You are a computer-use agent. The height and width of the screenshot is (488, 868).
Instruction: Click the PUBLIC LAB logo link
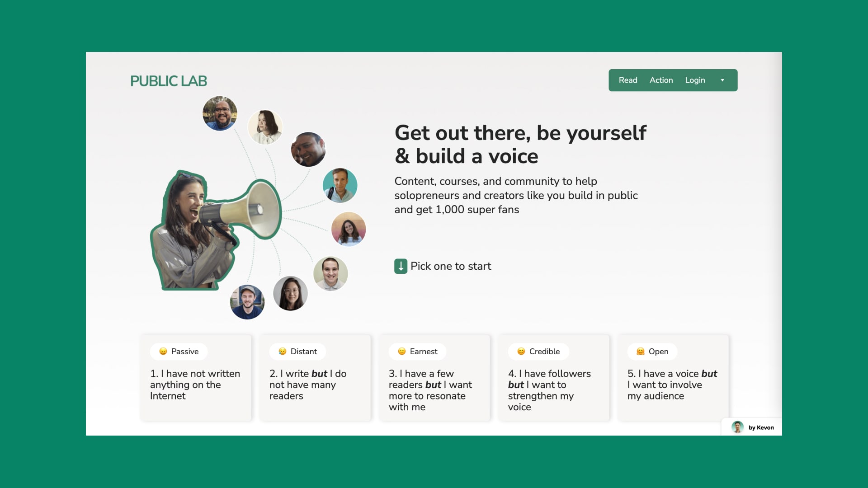[x=168, y=80]
